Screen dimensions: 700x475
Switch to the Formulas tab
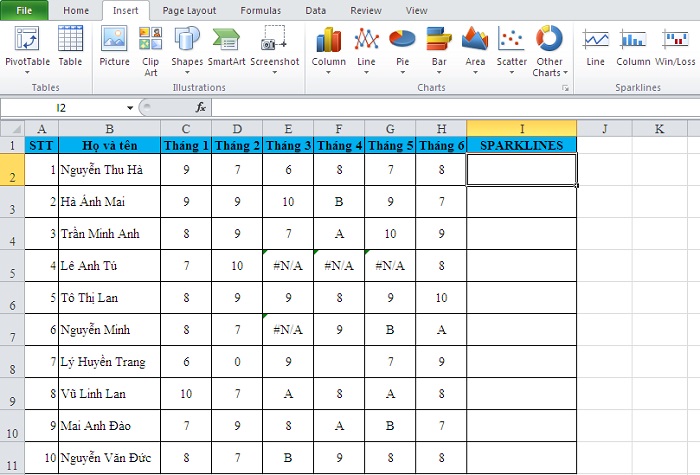point(261,10)
